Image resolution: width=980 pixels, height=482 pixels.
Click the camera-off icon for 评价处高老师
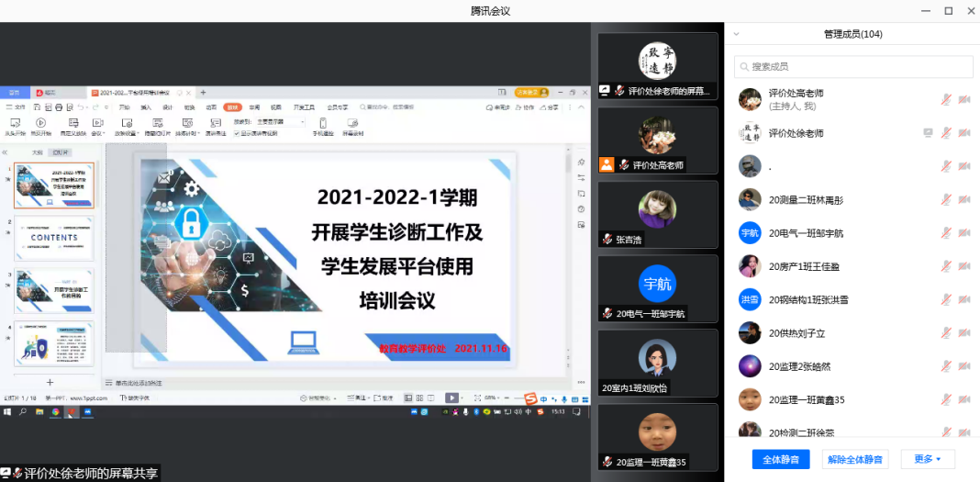tap(964, 99)
